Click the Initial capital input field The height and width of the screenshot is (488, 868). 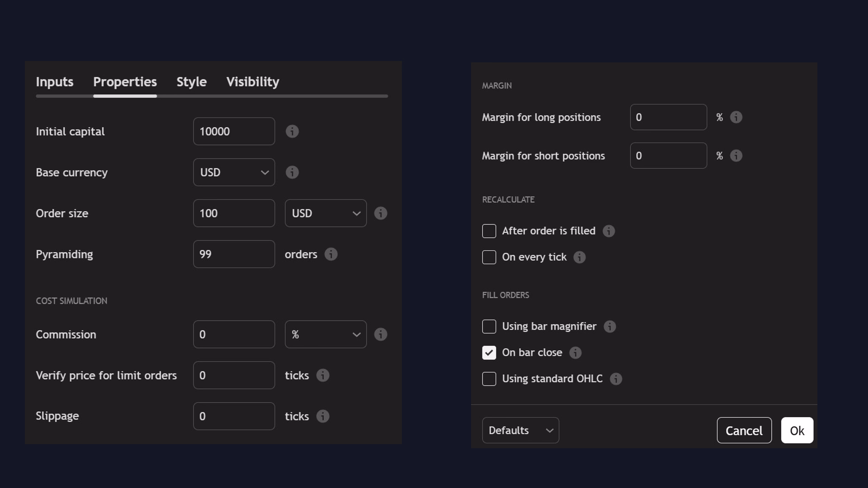(x=234, y=131)
